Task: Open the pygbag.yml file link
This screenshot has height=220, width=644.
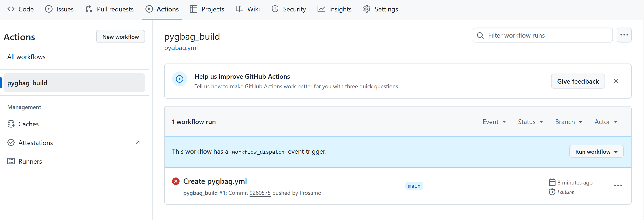Action: [181, 48]
